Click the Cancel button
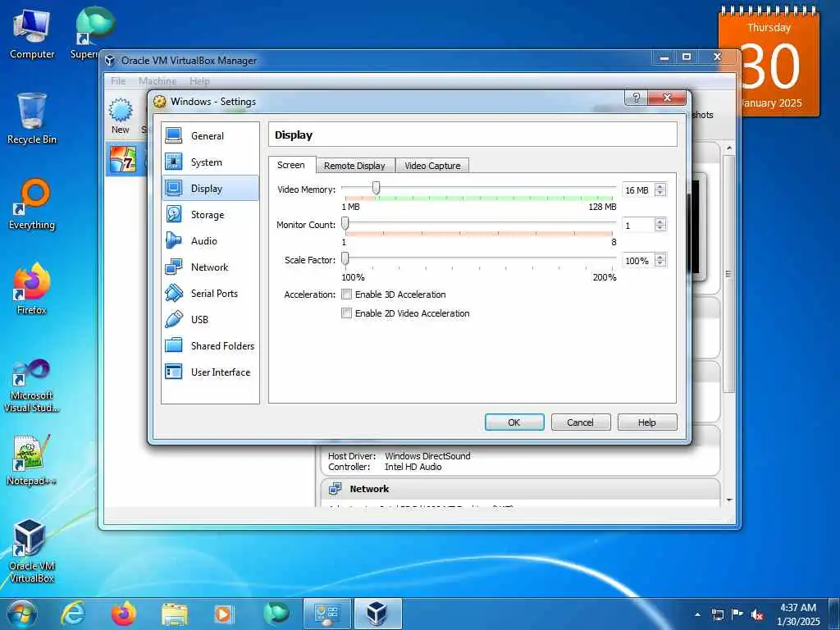 [580, 422]
